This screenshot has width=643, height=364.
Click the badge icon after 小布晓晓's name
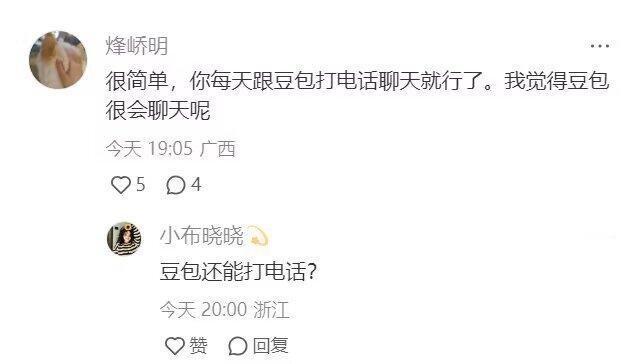258,236
